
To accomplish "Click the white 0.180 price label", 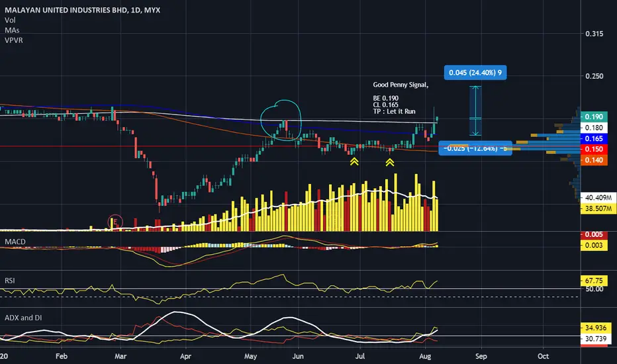I will click(x=594, y=128).
